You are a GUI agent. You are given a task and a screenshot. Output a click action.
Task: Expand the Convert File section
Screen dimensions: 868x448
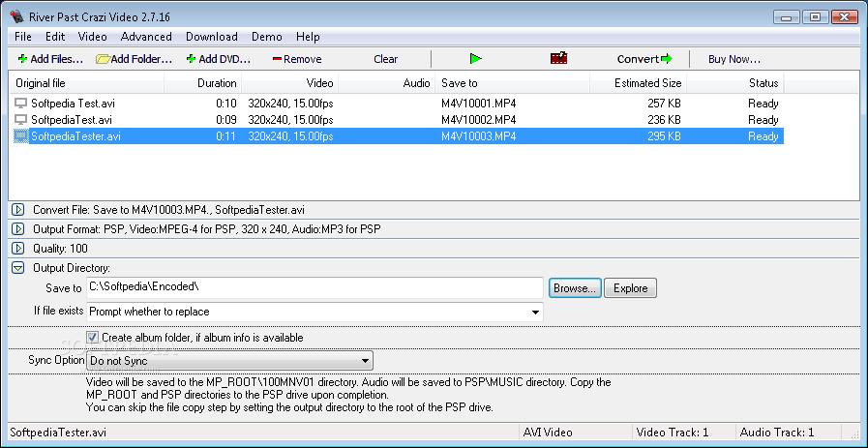tap(18, 210)
